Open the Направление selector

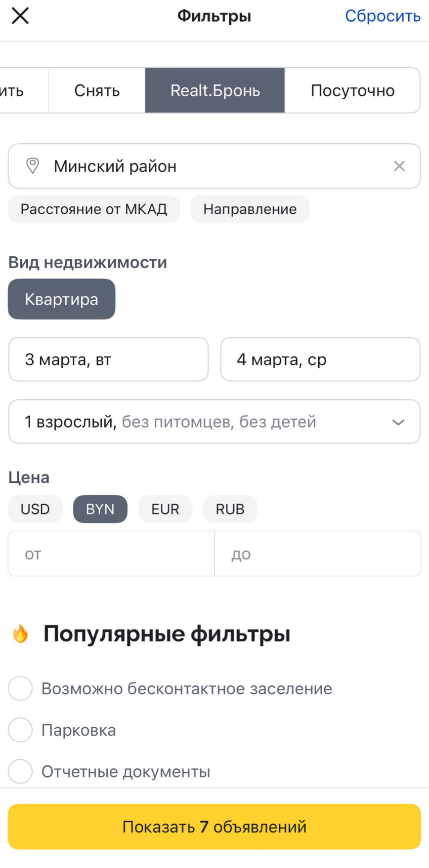point(250,209)
